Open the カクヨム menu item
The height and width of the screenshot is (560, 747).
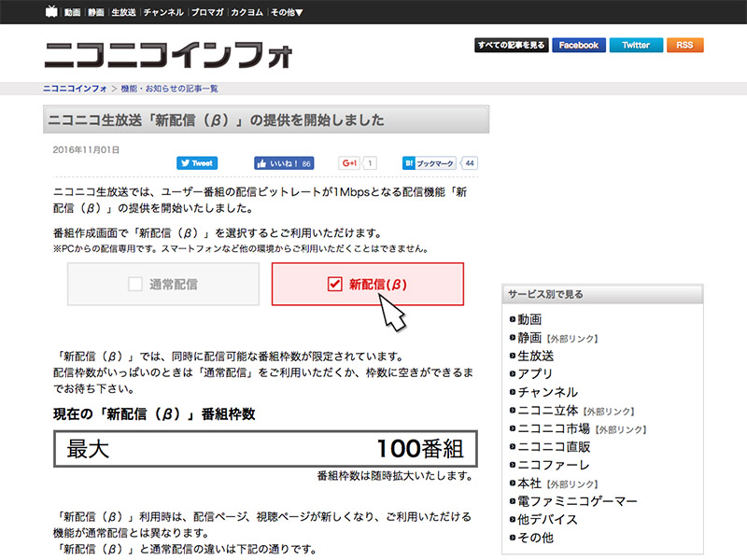pos(247,12)
